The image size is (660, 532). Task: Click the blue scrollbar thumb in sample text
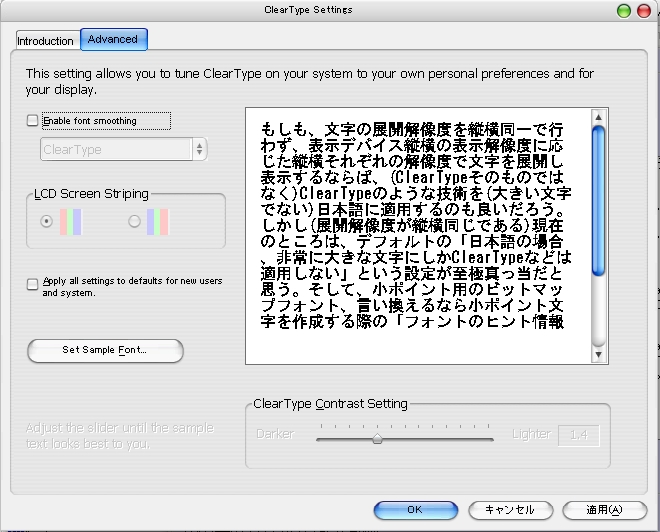click(x=598, y=197)
